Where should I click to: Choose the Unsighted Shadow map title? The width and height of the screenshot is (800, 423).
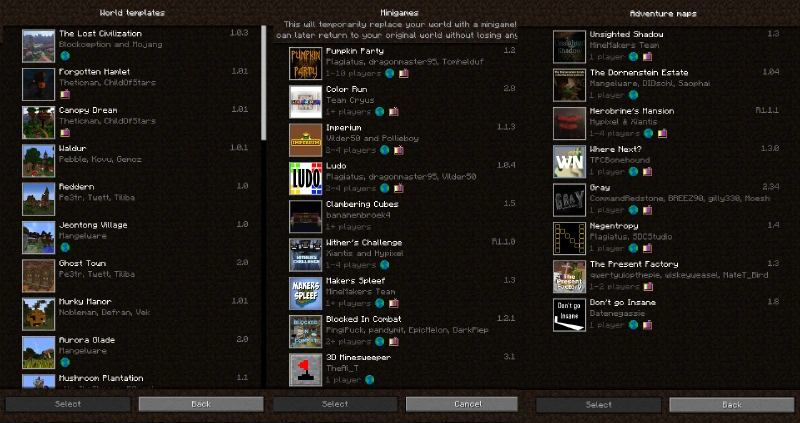(x=627, y=34)
